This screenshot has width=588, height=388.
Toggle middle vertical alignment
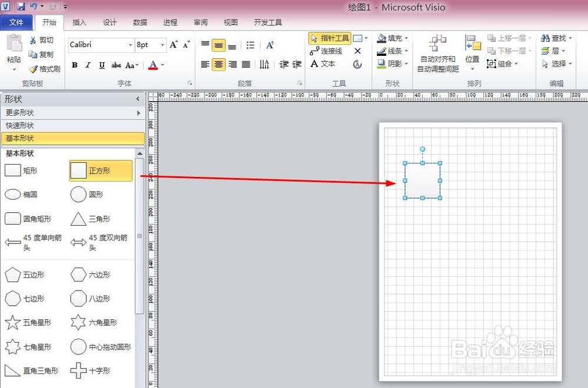[219, 45]
